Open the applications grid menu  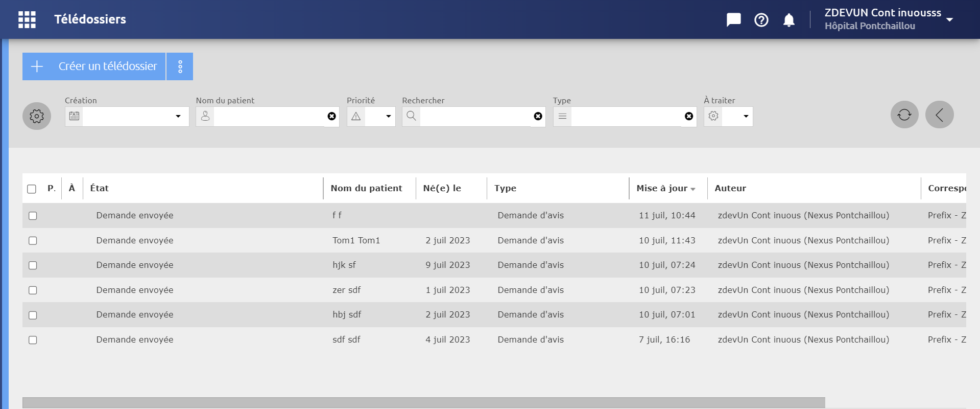pos(27,19)
